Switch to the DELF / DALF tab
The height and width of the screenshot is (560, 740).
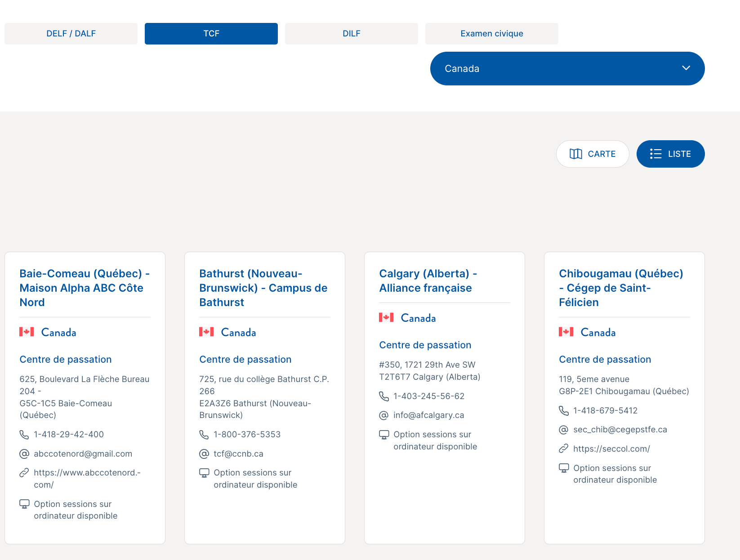71,34
